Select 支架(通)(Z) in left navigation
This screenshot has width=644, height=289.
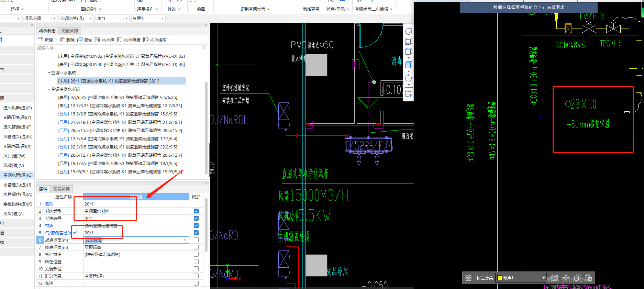pos(17,214)
